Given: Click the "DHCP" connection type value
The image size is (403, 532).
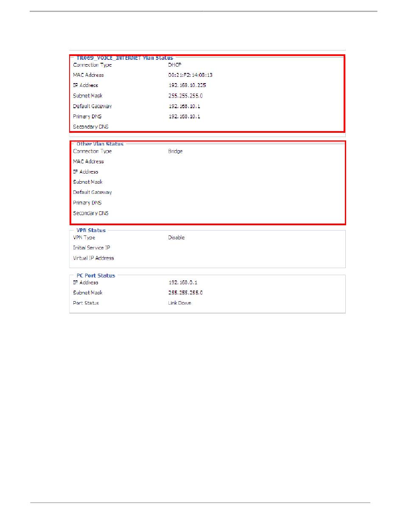Looking at the screenshot, I should click(x=175, y=65).
